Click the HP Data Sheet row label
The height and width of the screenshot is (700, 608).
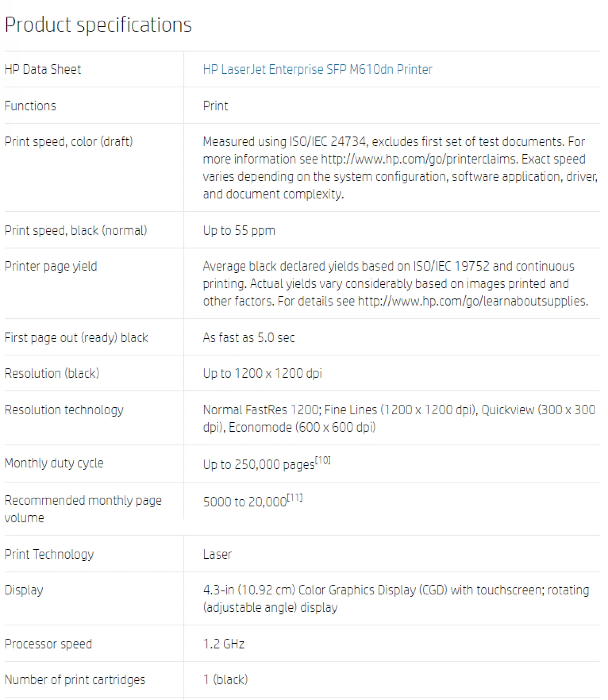coord(43,70)
